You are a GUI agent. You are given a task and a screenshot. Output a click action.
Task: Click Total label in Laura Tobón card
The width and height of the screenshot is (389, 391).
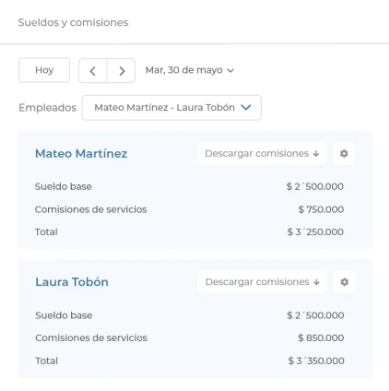(x=47, y=361)
